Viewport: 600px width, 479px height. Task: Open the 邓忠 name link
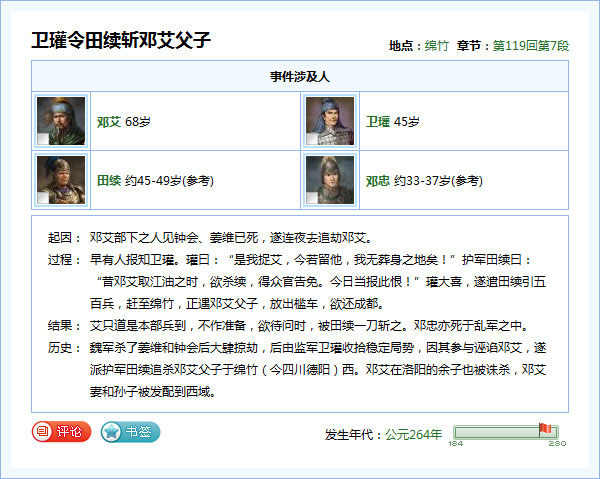pos(378,181)
